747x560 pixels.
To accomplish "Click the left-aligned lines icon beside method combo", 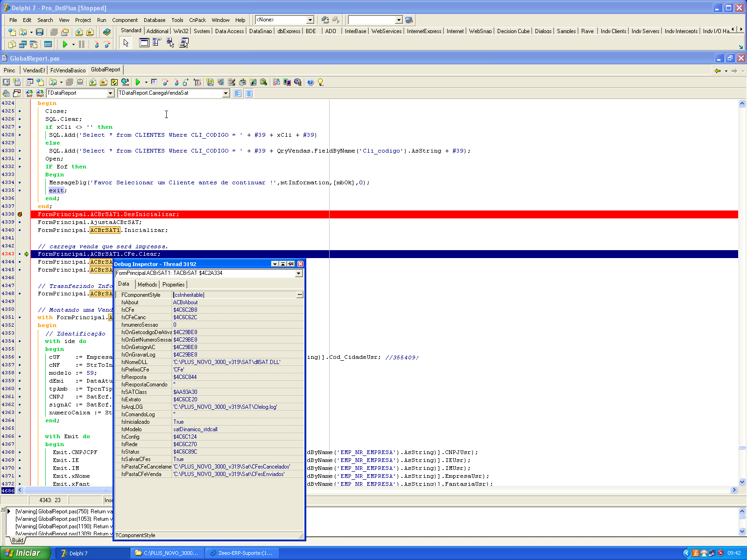I will pos(238,93).
